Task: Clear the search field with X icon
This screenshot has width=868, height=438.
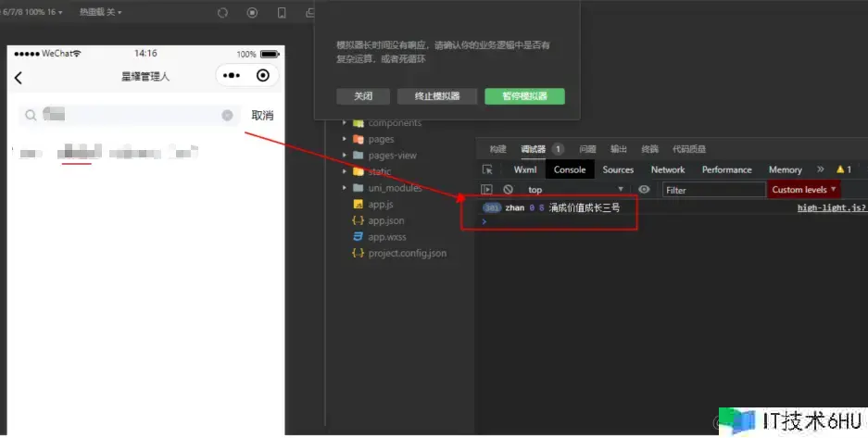Action: click(x=227, y=115)
